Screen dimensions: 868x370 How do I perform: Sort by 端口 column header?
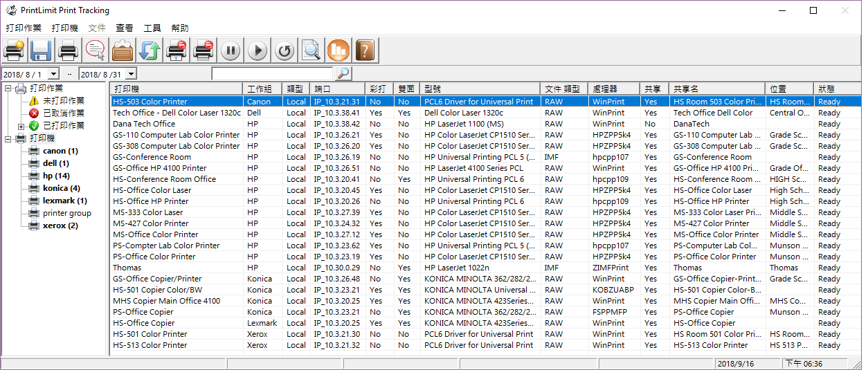[x=338, y=89]
